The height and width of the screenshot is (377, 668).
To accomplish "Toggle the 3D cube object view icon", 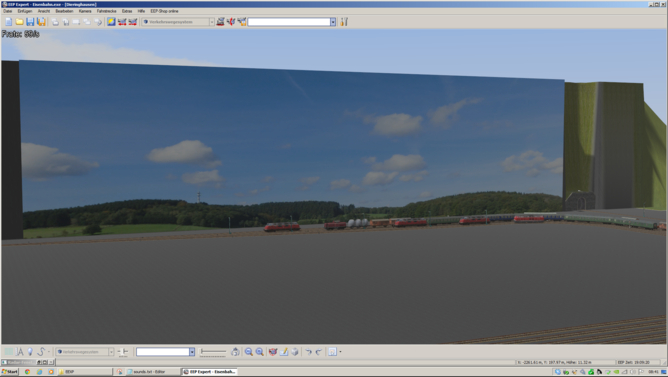I will click(294, 352).
